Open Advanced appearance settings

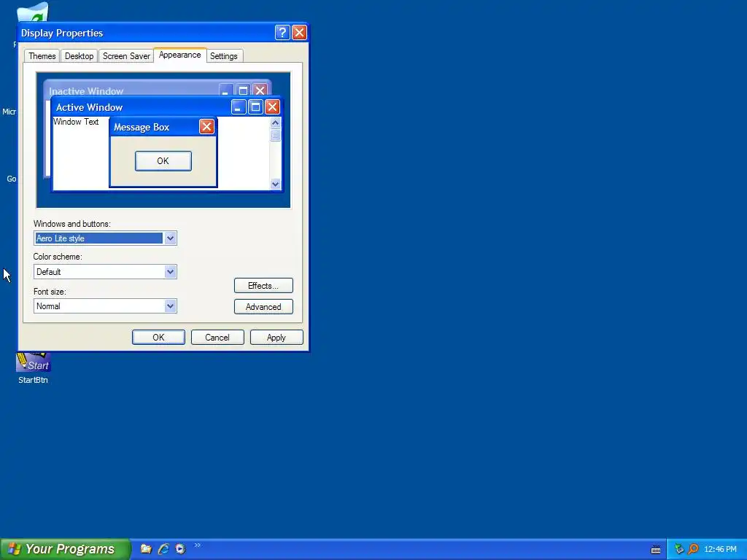(x=263, y=307)
